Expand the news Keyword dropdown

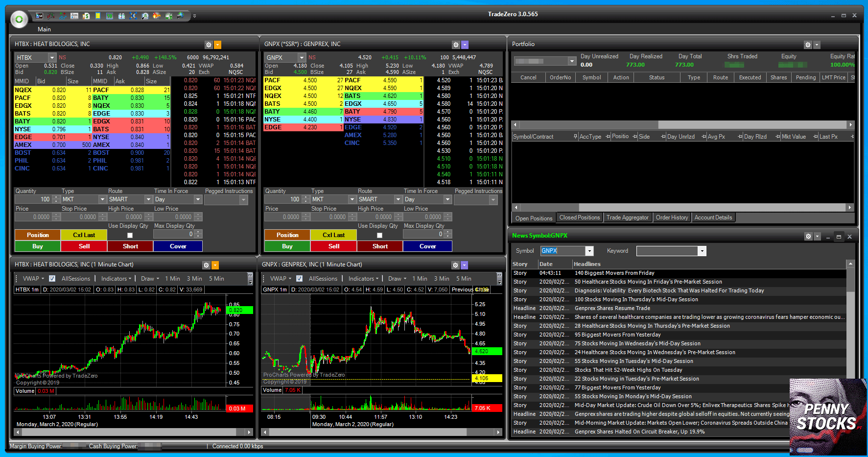point(702,251)
